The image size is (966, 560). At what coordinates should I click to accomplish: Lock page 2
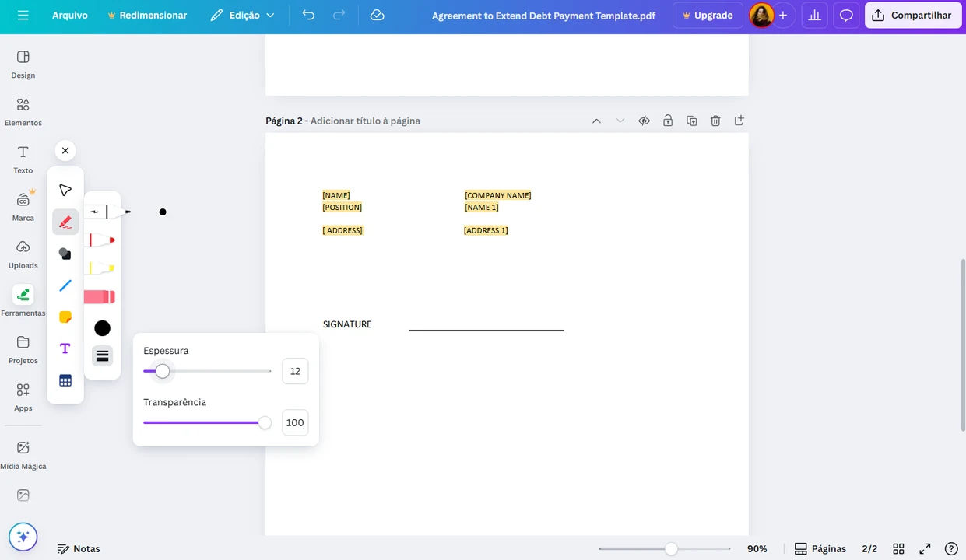[x=668, y=121]
